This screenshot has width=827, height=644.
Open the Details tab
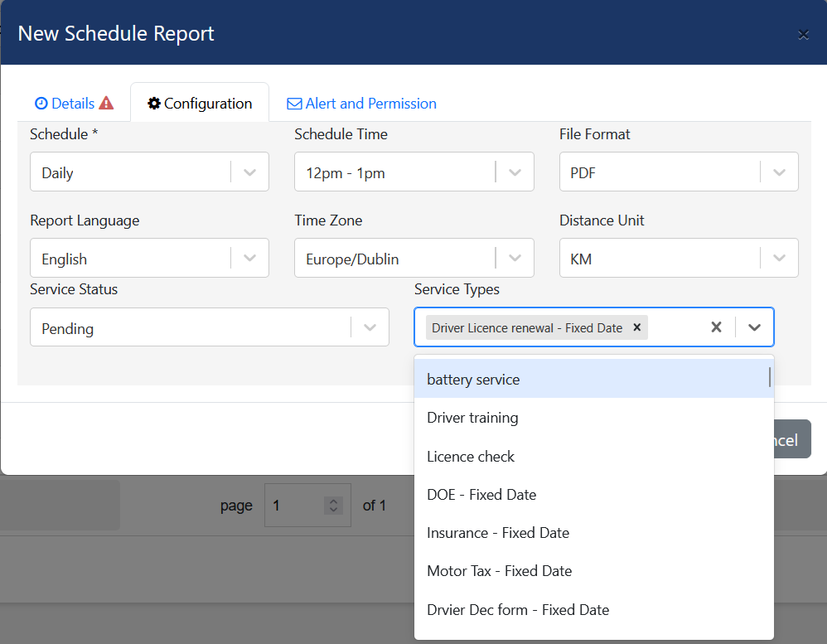tap(74, 104)
